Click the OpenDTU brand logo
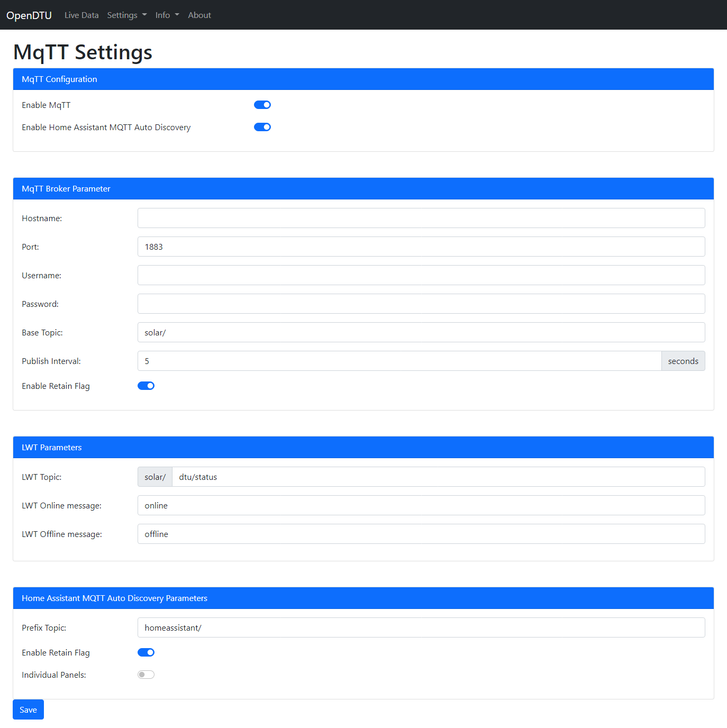The width and height of the screenshot is (727, 728). [29, 15]
